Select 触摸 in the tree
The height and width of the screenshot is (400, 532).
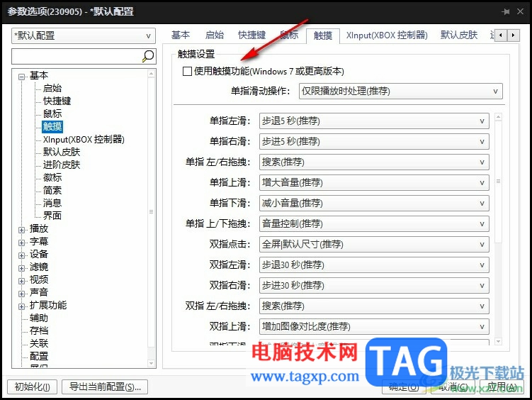pos(52,126)
